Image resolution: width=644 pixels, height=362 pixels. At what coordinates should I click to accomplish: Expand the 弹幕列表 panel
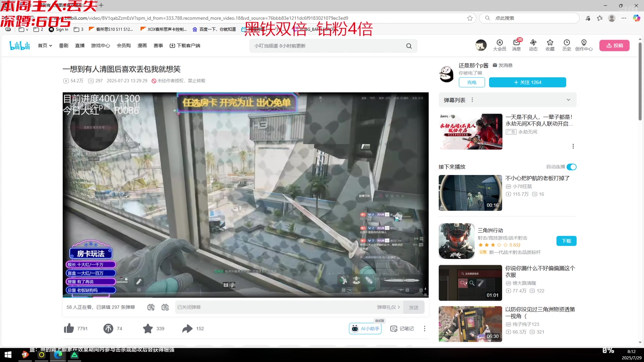[x=568, y=100]
